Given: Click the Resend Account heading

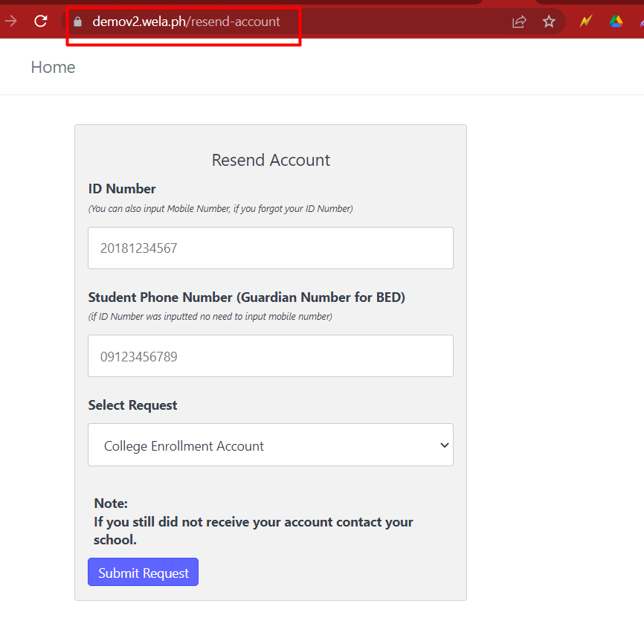Looking at the screenshot, I should [271, 160].
